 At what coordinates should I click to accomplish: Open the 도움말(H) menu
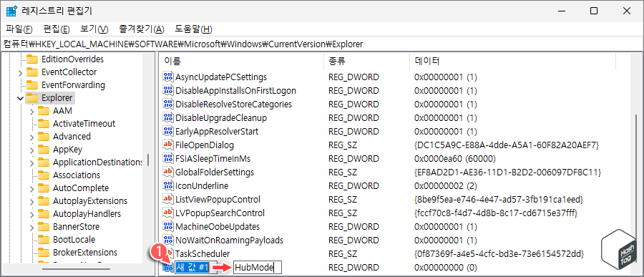(193, 29)
